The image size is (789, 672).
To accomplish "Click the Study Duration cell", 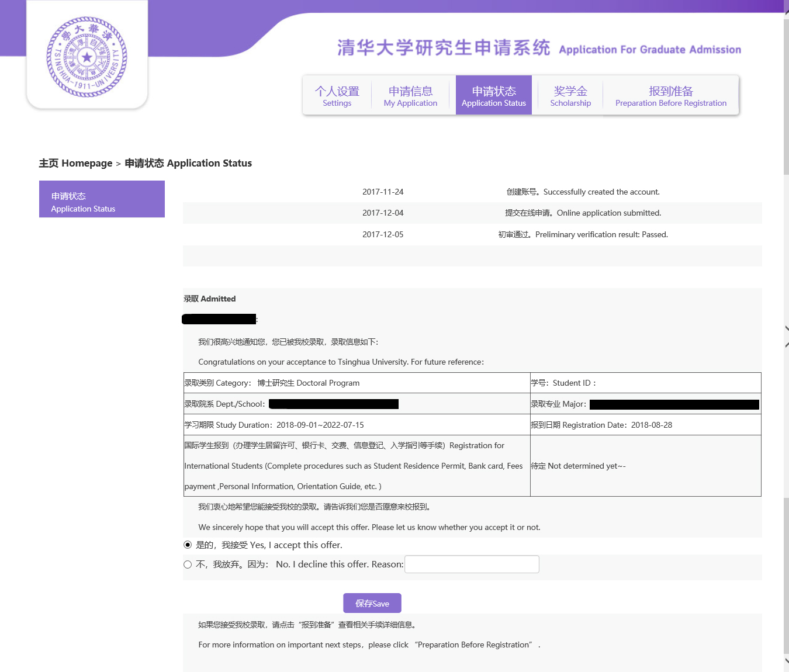I will [357, 425].
